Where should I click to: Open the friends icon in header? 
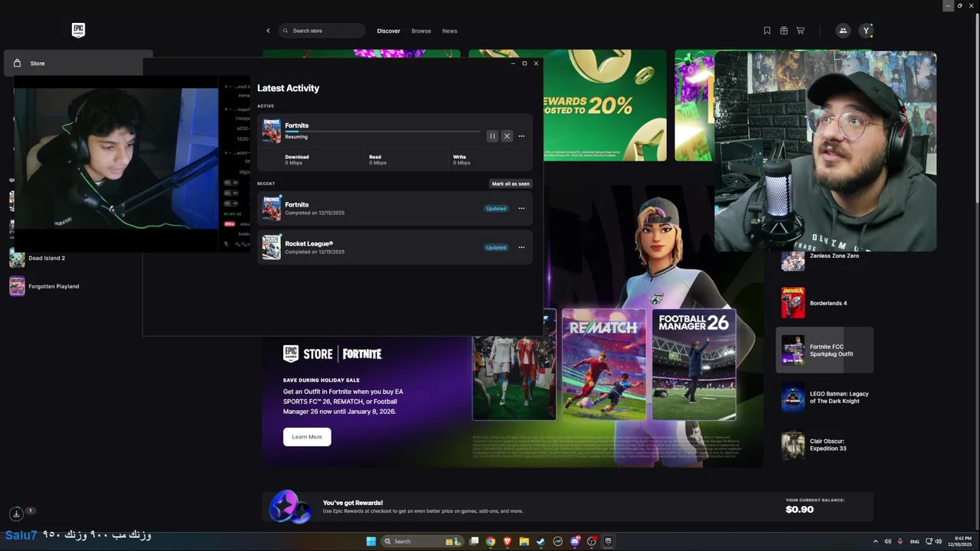pyautogui.click(x=843, y=31)
